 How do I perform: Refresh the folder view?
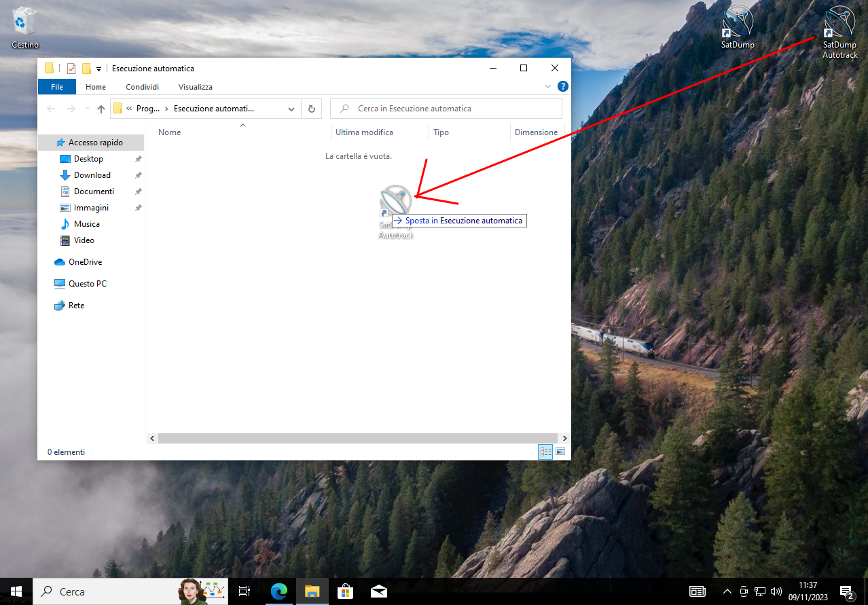pos(312,109)
